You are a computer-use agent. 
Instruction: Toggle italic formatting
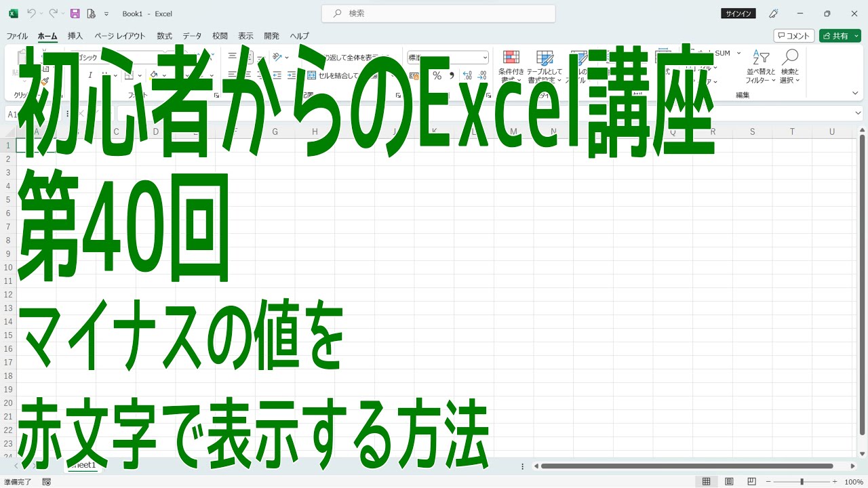pyautogui.click(x=89, y=75)
